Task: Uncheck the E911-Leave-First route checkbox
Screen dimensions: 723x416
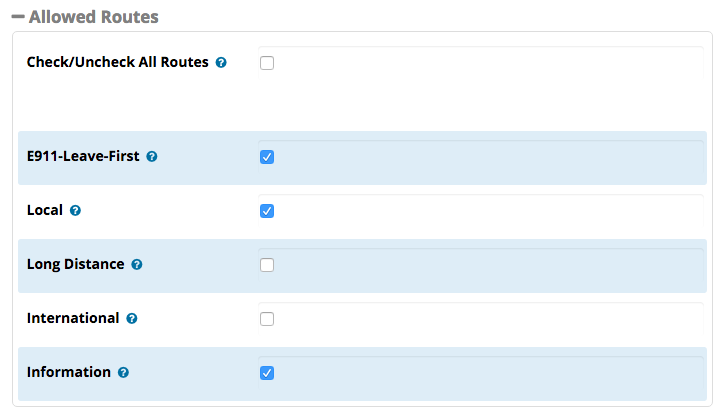Action: (x=267, y=157)
